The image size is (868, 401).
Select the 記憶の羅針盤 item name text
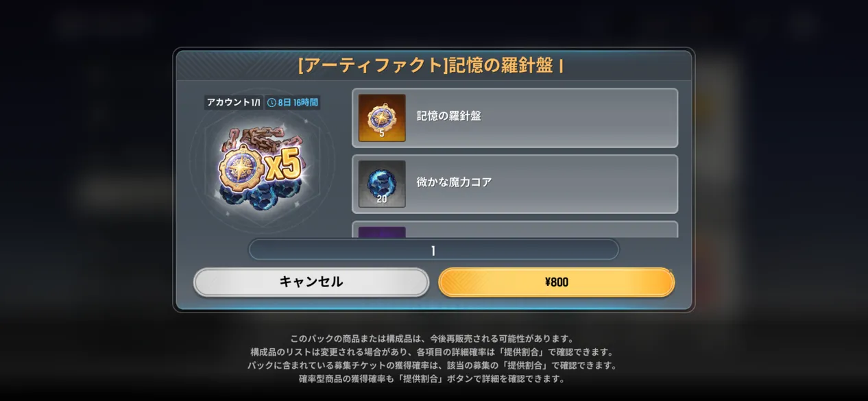[448, 116]
